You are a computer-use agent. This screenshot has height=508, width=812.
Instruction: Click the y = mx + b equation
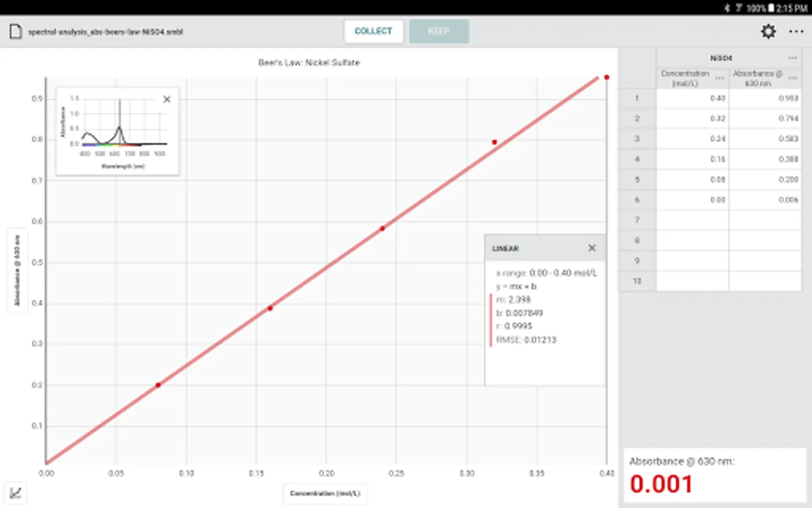tap(516, 287)
